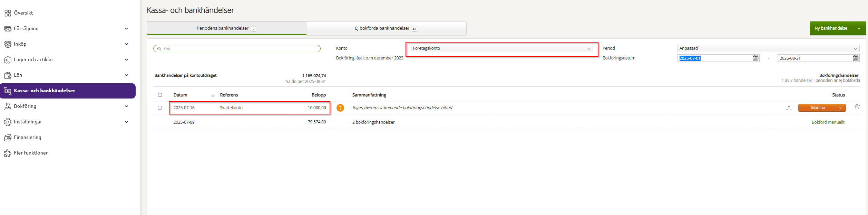This screenshot has height=215, width=868.
Task: Click the search magnifier icon
Action: 159,49
